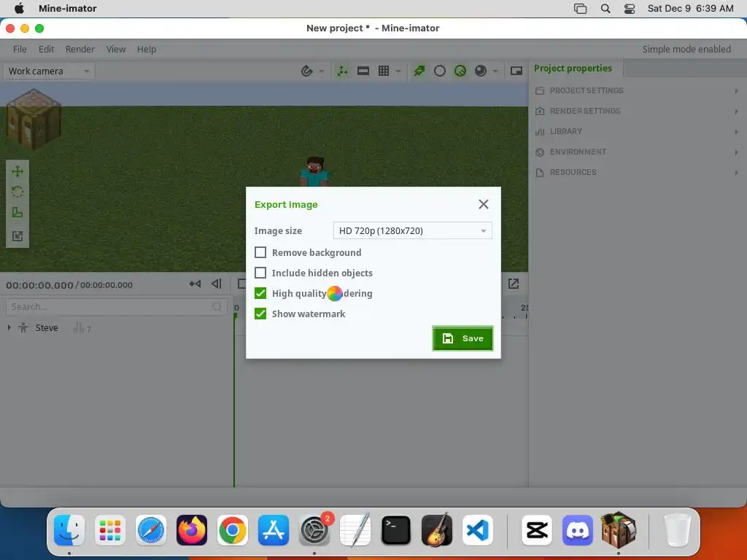
Task: Toggle the object controls gizmo icon
Action: coord(343,71)
